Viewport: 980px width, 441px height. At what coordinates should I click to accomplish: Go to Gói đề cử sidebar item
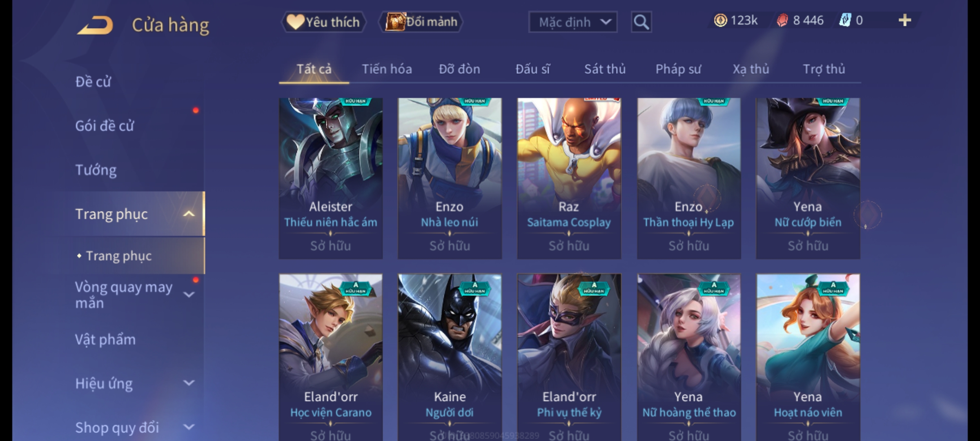tap(105, 126)
